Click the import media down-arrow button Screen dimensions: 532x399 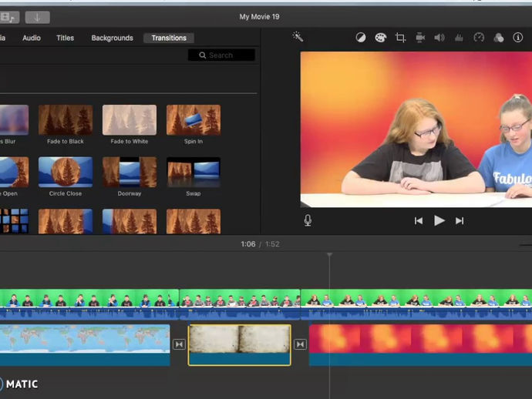37,17
